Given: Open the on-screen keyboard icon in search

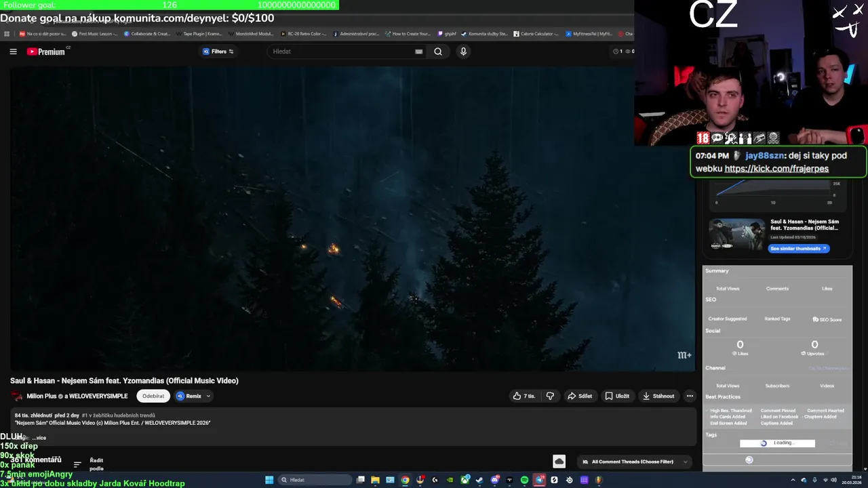Looking at the screenshot, I should tap(418, 52).
